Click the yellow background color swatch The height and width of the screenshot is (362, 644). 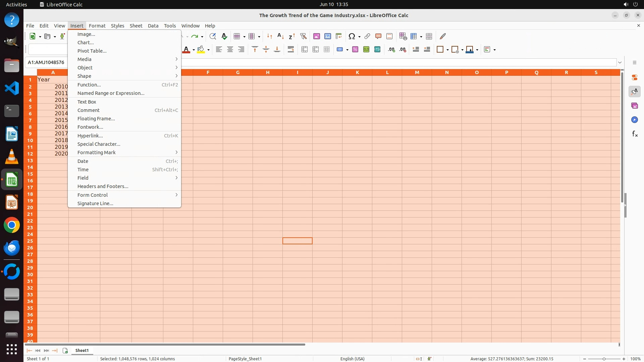point(201,50)
